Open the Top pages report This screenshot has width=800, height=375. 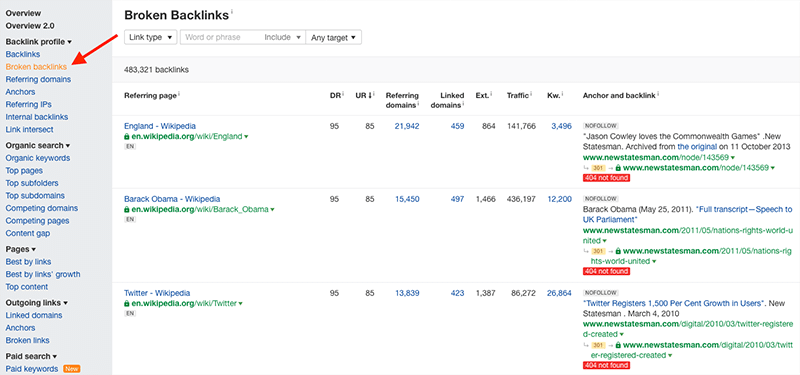click(x=24, y=170)
